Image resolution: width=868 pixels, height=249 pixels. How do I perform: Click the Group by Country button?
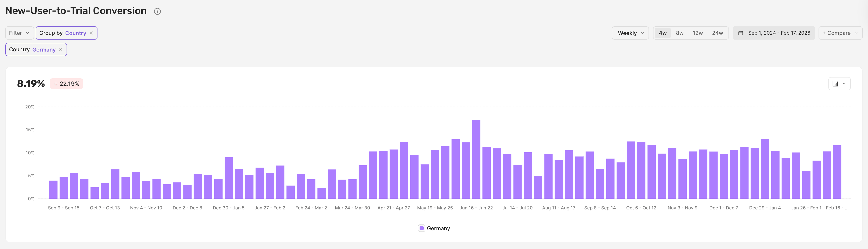pos(62,33)
